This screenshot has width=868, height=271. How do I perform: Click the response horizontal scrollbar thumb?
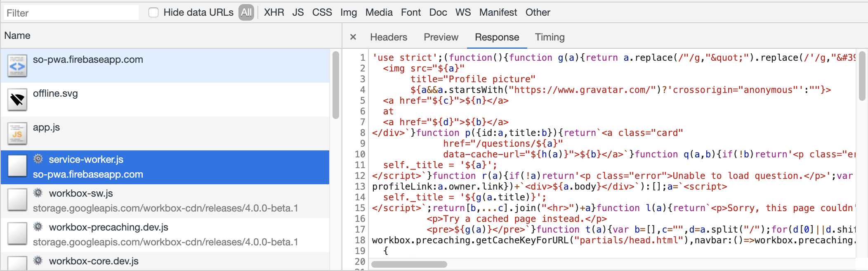pyautogui.click(x=409, y=264)
